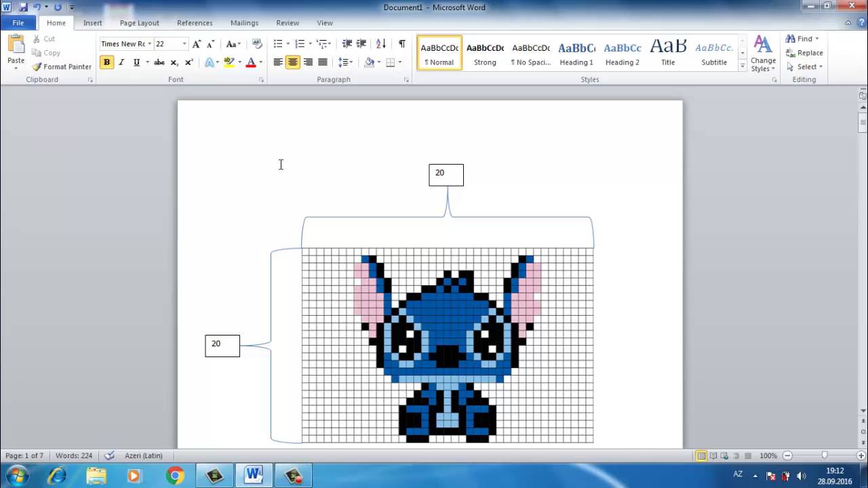Toggle Print Layout view in status bar
868x488 pixels.
(x=702, y=455)
